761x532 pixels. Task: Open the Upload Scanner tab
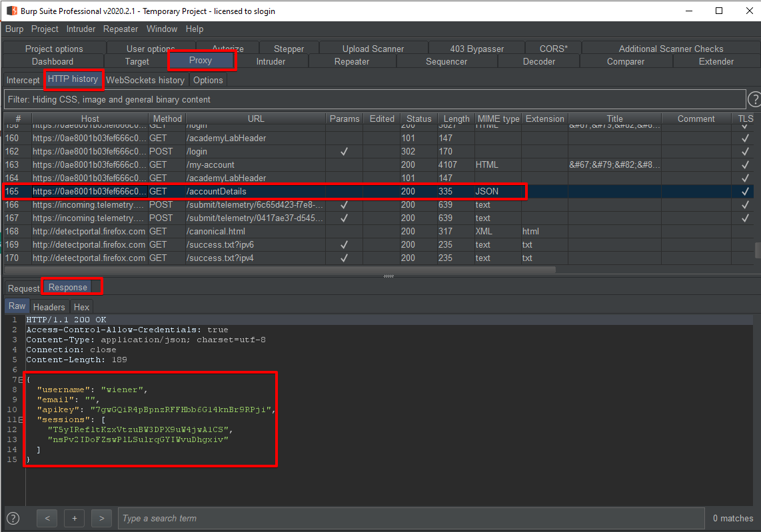point(373,49)
